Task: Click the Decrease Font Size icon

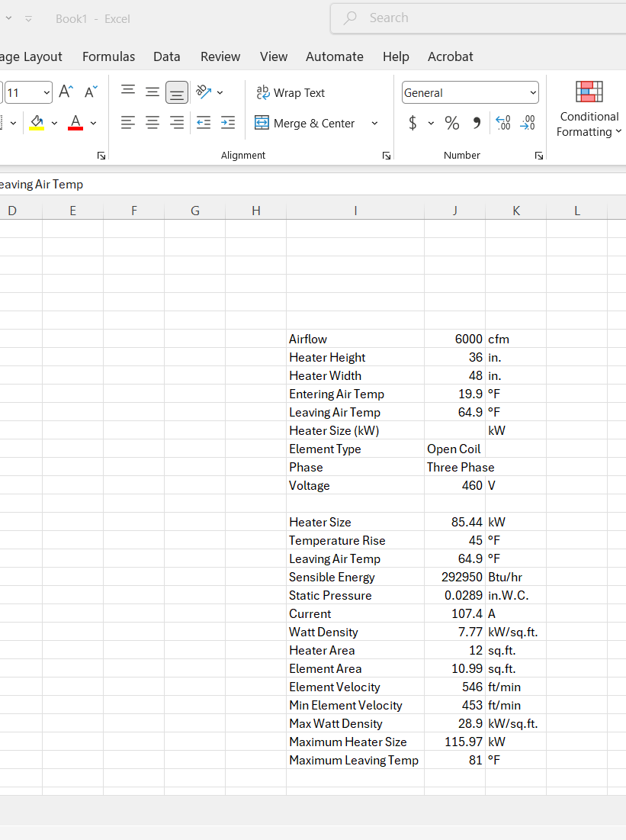Action: (91, 92)
